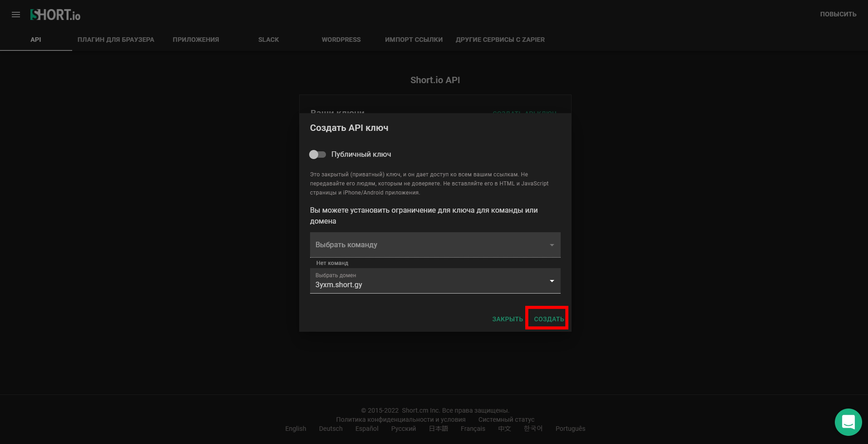The width and height of the screenshot is (868, 444).
Task: Open Политика конфиденциальности и условия link
Action: click(x=401, y=419)
